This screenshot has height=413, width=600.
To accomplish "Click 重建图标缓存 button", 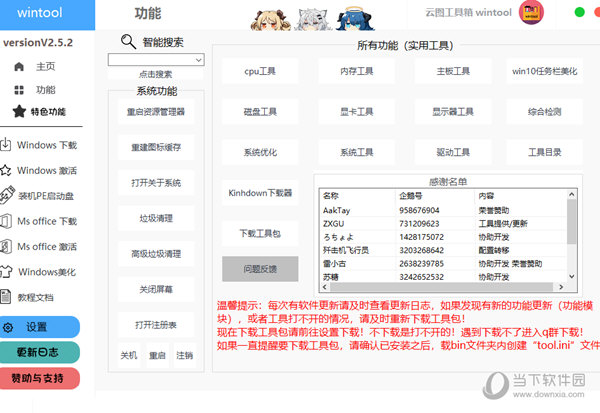I will [x=156, y=147].
